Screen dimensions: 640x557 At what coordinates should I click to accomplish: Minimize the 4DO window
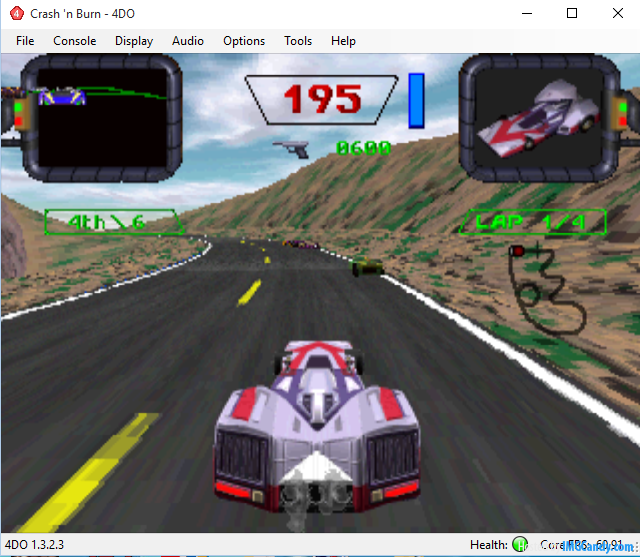(527, 13)
